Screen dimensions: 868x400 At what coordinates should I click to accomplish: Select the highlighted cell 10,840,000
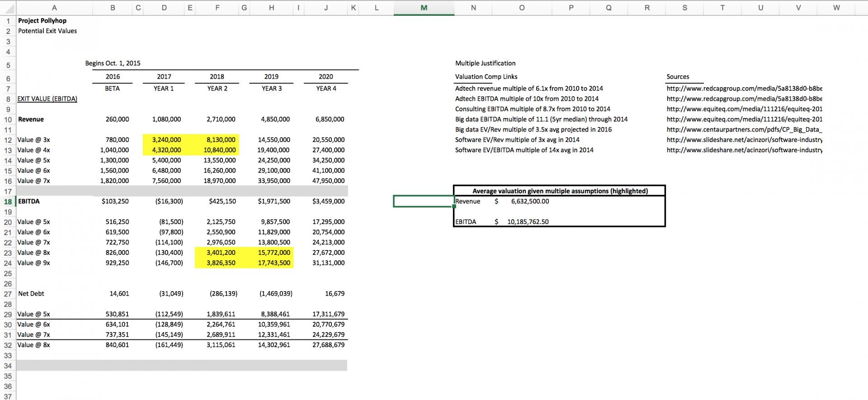(x=220, y=150)
